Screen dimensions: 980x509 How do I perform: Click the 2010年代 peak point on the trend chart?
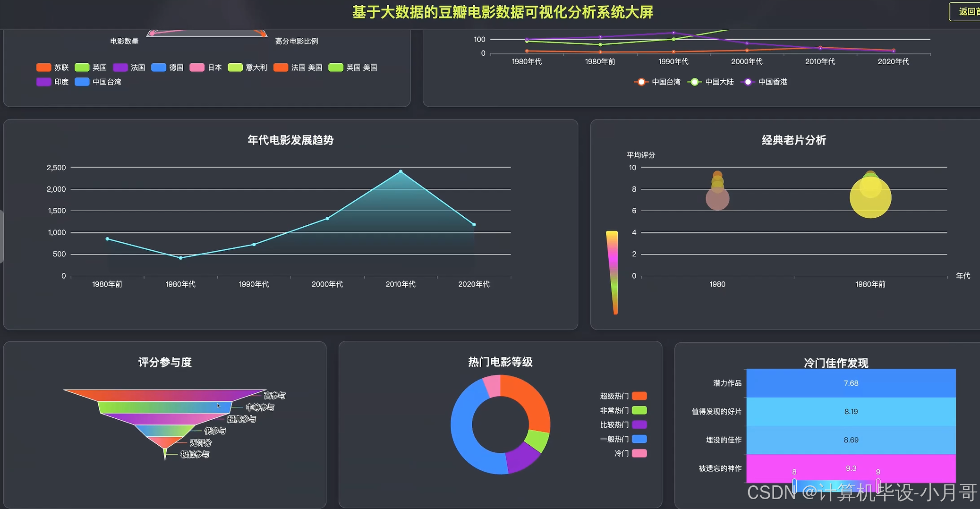pos(401,171)
